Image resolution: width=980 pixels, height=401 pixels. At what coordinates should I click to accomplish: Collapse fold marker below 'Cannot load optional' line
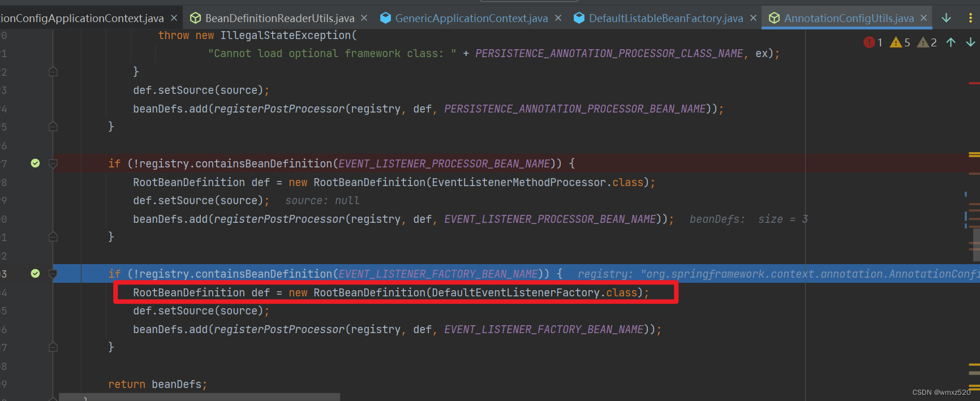click(53, 72)
